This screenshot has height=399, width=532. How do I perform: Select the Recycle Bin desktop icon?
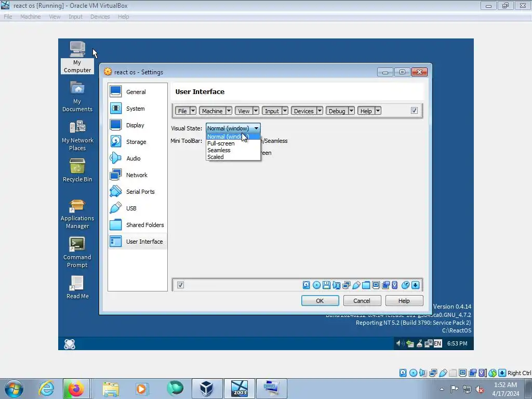(77, 170)
